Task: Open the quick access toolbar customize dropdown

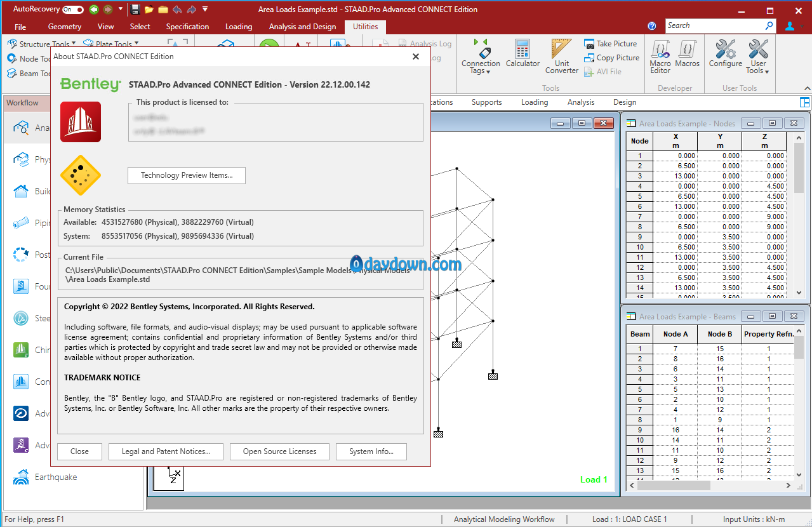Action: point(205,10)
